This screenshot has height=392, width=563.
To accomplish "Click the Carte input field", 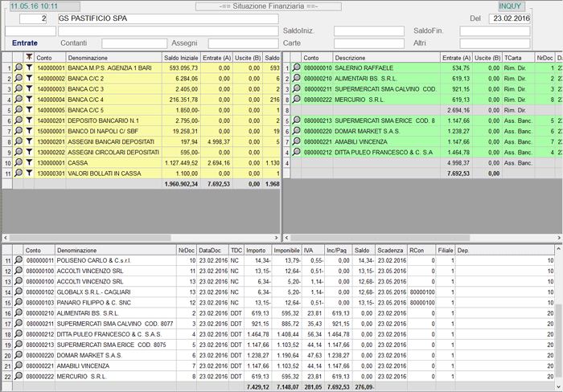I will pos(368,43).
